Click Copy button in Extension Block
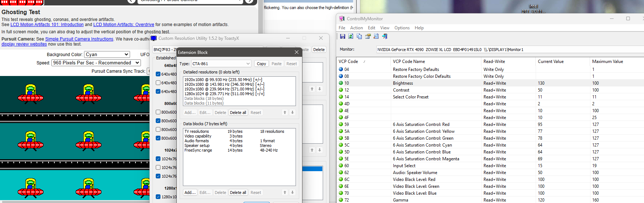This screenshot has height=203, width=644. pos(261,64)
